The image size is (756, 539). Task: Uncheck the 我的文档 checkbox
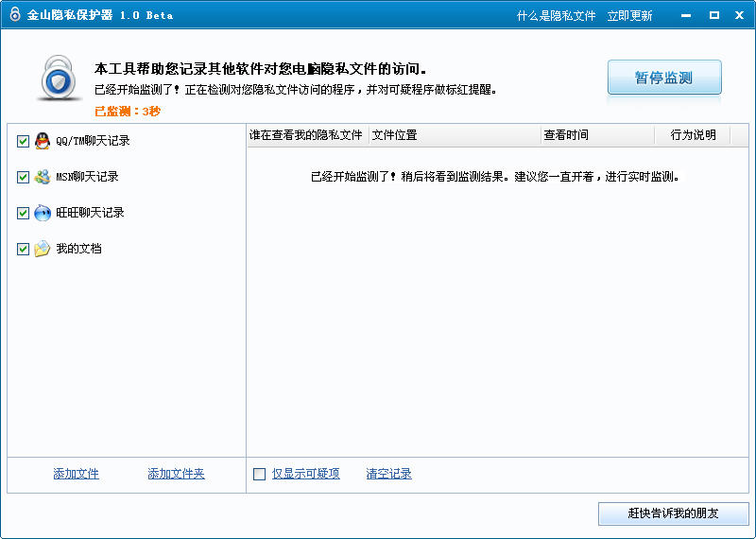[23, 249]
